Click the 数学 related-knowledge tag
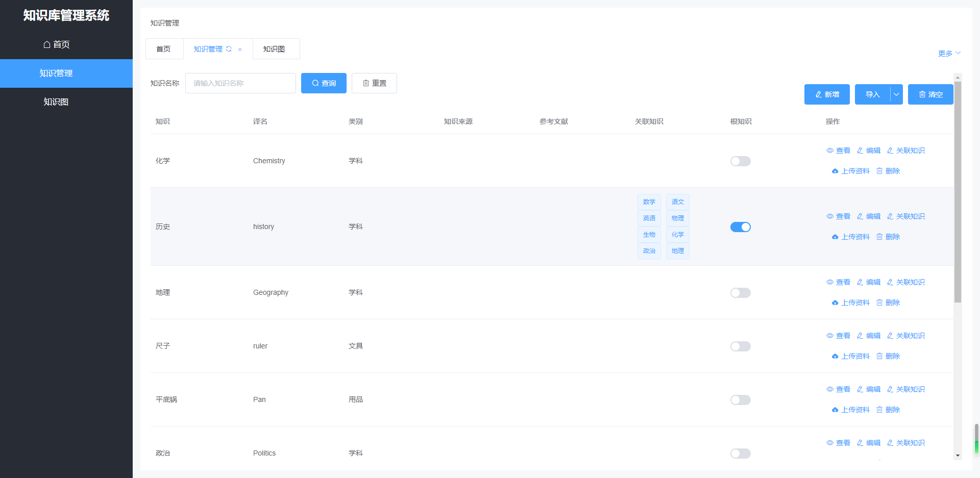The image size is (980, 478). pyautogui.click(x=649, y=202)
